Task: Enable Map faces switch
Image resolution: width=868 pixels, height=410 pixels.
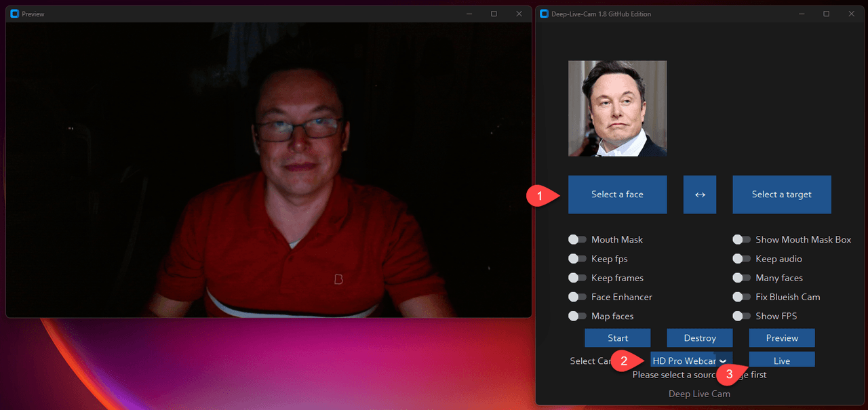Action: pyautogui.click(x=577, y=316)
